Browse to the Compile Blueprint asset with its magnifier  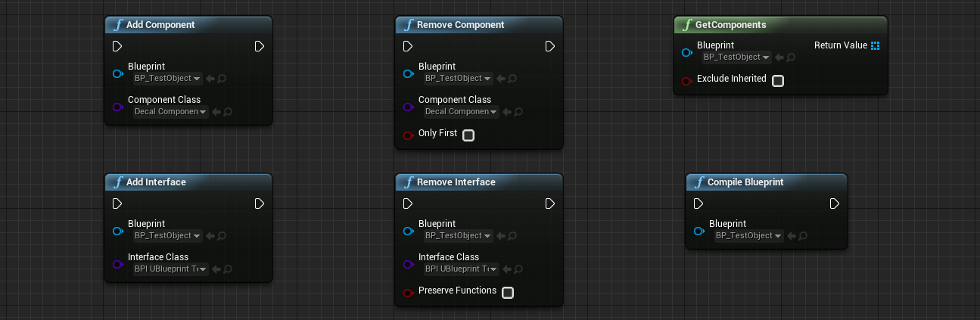[804, 236]
